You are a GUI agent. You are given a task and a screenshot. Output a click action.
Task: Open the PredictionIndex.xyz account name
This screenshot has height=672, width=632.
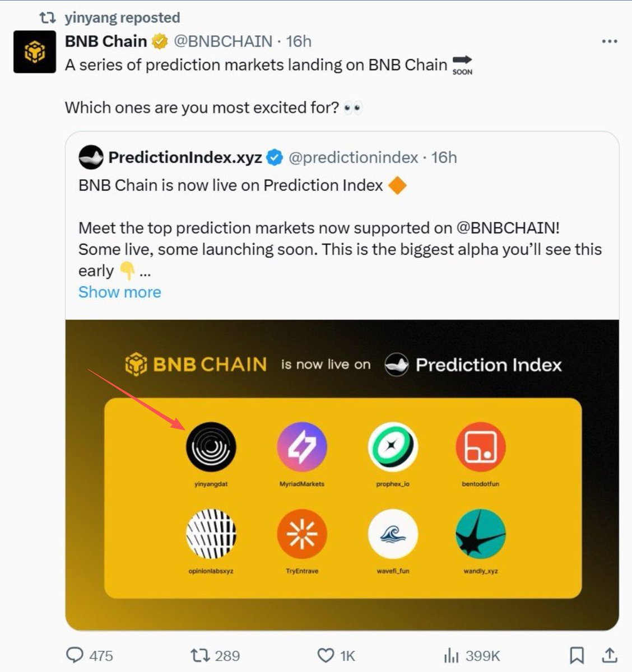pos(185,158)
